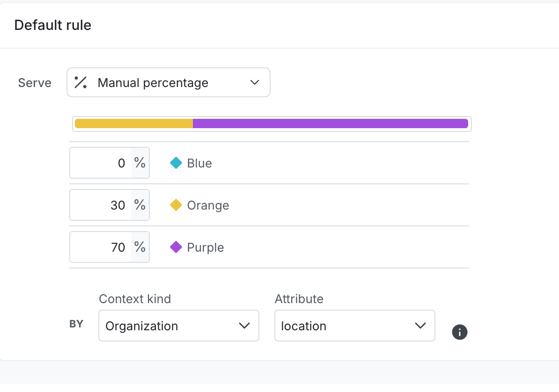Click the rollout percentage progress bar
The width and height of the screenshot is (559, 392).
pyautogui.click(x=272, y=123)
